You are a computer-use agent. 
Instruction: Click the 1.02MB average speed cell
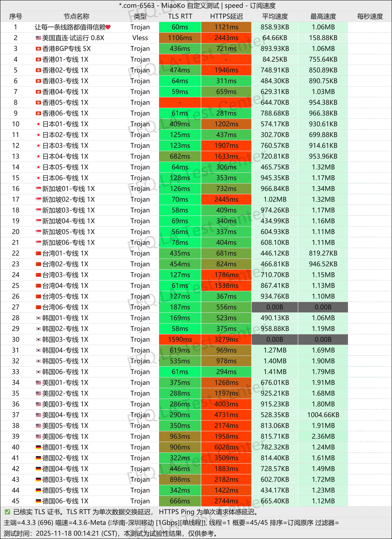[x=275, y=200]
